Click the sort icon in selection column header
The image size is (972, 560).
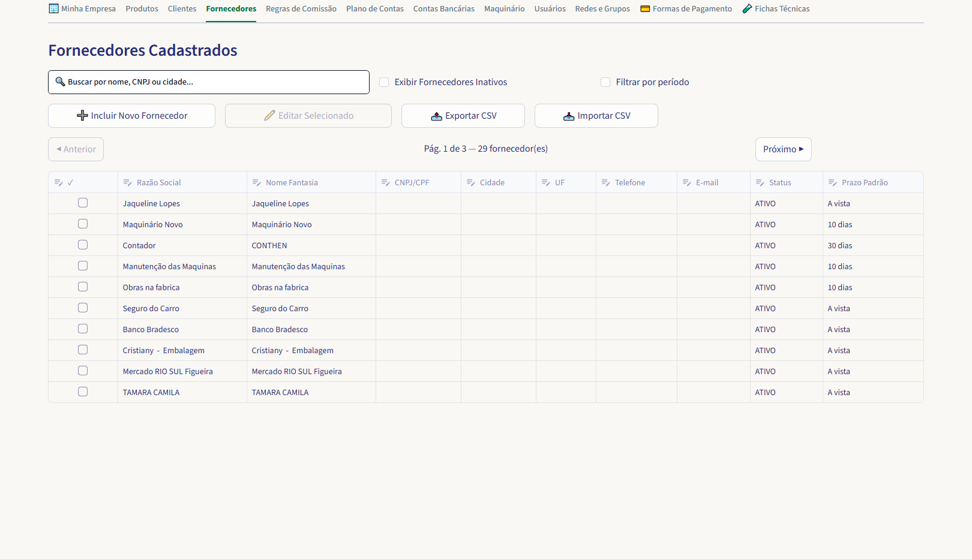coord(58,182)
